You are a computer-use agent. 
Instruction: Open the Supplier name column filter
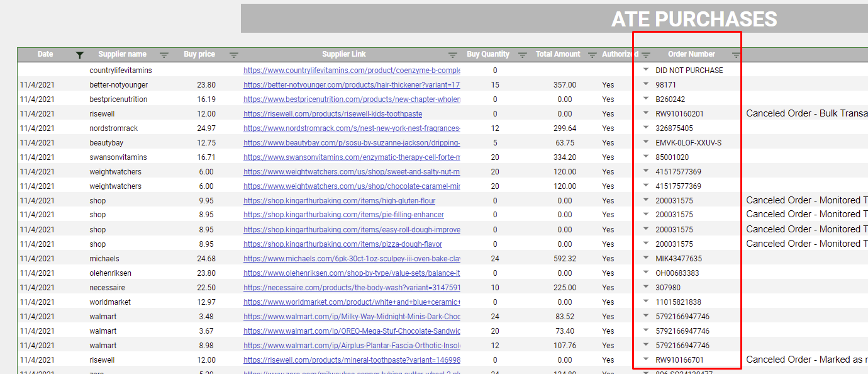164,55
